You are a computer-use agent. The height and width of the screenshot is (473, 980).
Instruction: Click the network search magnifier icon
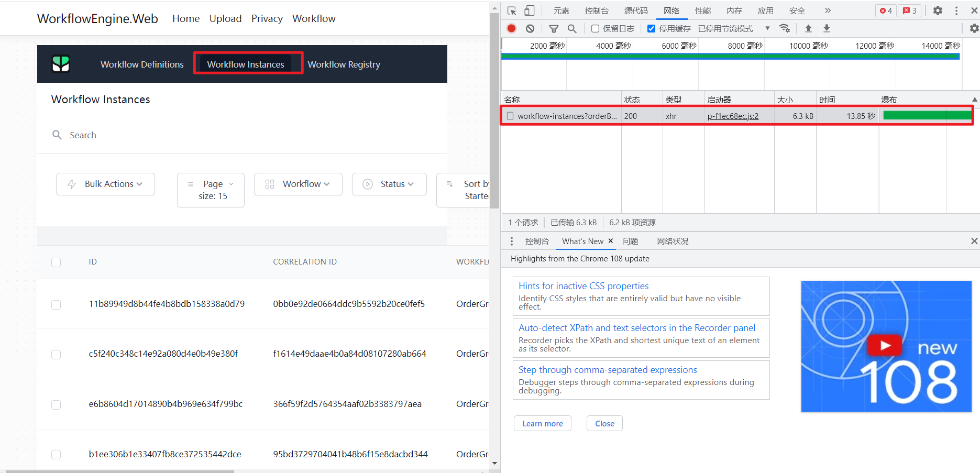click(571, 28)
